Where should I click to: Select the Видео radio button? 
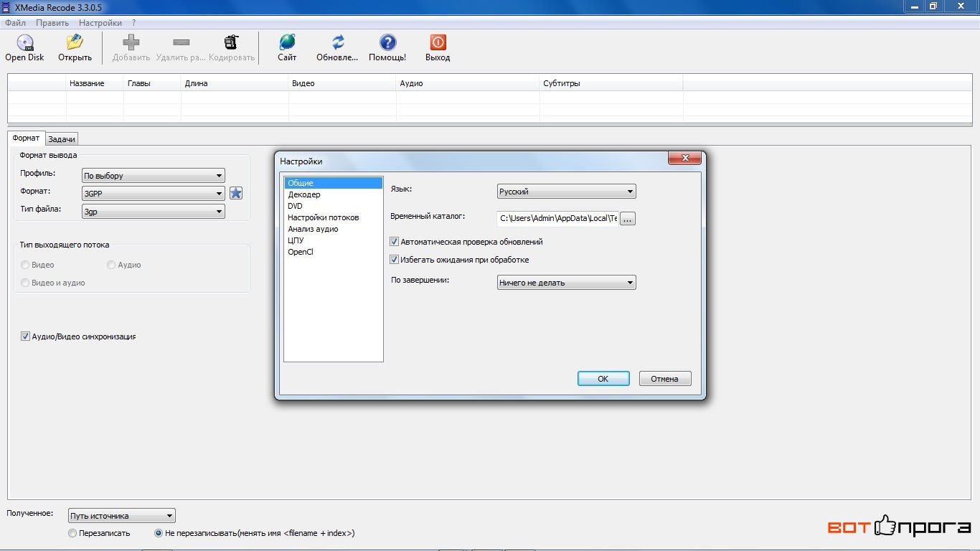(25, 265)
